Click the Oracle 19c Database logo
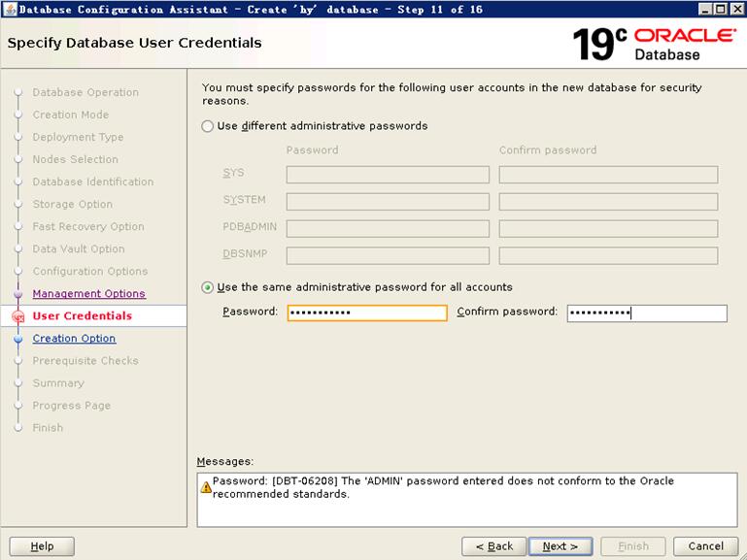The width and height of the screenshot is (747, 560). coord(654,44)
